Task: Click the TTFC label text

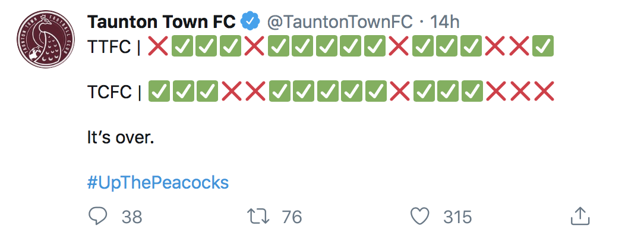Action: point(109,46)
